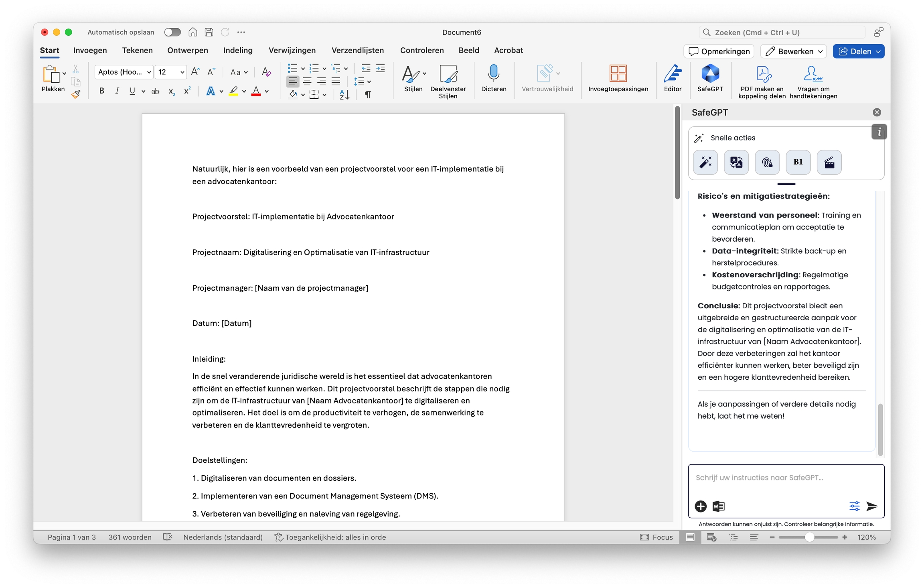Switch to the Indeling tab
Screen dimensions: 924x588
coord(238,50)
